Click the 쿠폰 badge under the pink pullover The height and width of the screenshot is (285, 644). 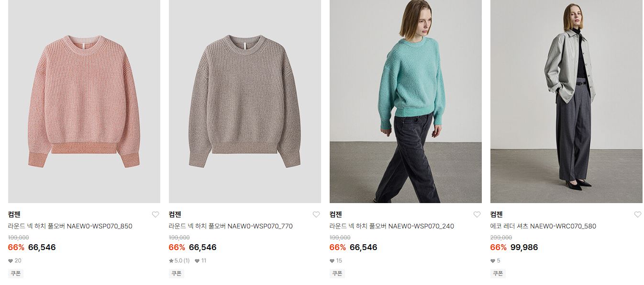(x=16, y=274)
